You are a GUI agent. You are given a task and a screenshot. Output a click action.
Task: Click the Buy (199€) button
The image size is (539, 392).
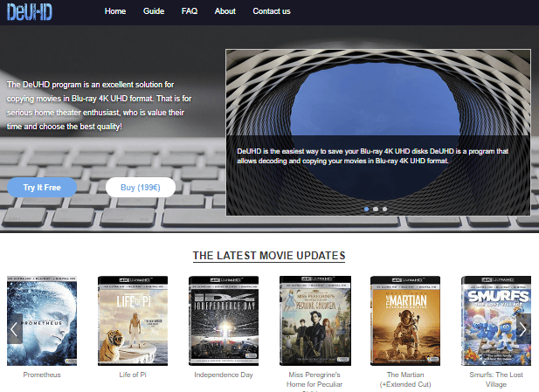141,188
